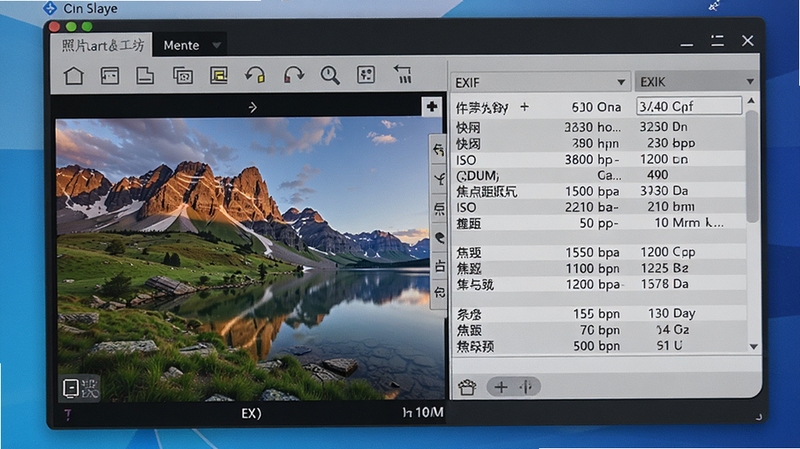This screenshot has height=449, width=800.
Task: Click the 130 Day value
Action: pyautogui.click(x=672, y=313)
